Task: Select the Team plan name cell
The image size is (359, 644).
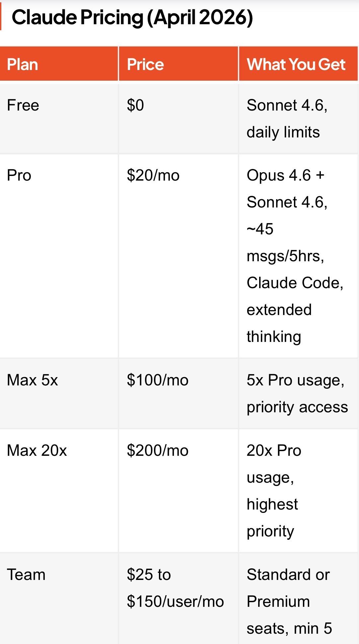Action: tap(26, 575)
